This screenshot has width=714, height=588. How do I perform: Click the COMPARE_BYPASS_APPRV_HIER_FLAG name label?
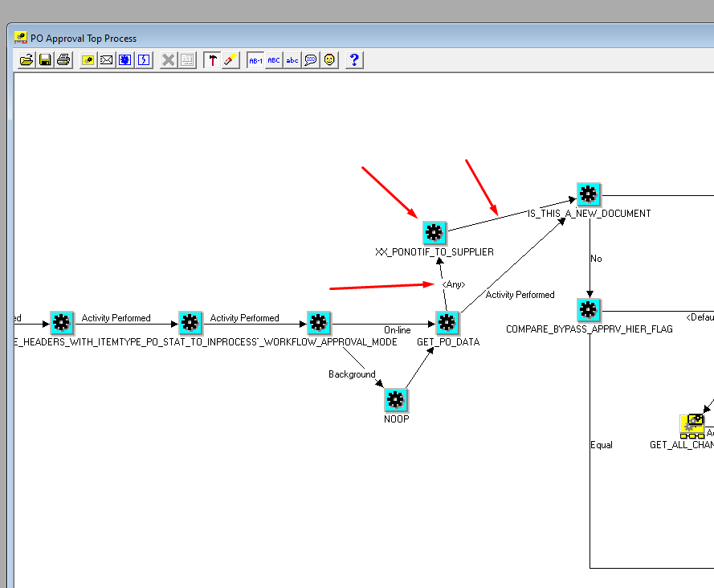[x=590, y=329]
